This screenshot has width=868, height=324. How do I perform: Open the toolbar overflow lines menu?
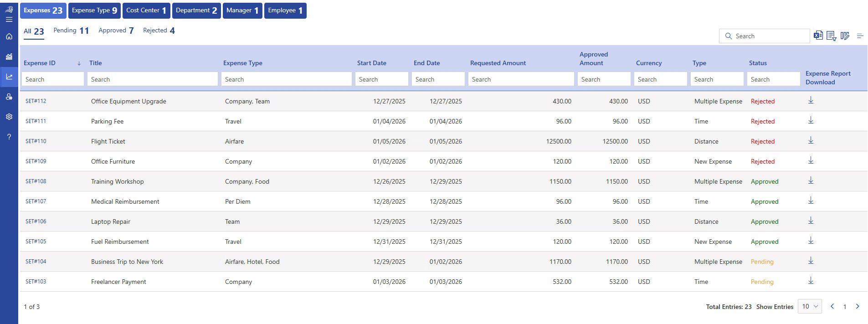click(860, 36)
